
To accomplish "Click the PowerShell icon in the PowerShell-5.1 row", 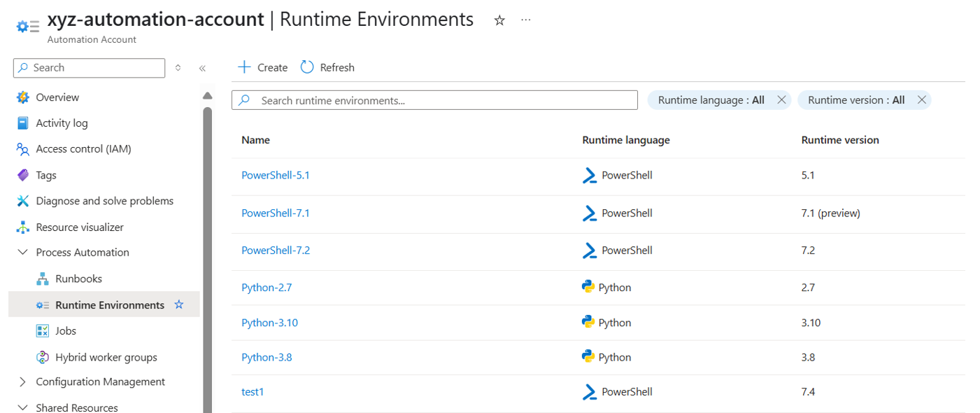I will pos(590,175).
